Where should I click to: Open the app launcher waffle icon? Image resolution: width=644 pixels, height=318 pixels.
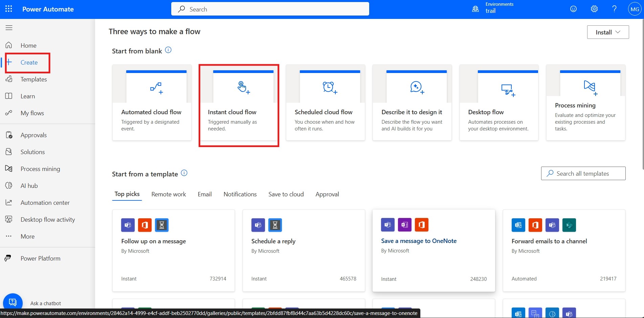click(9, 9)
